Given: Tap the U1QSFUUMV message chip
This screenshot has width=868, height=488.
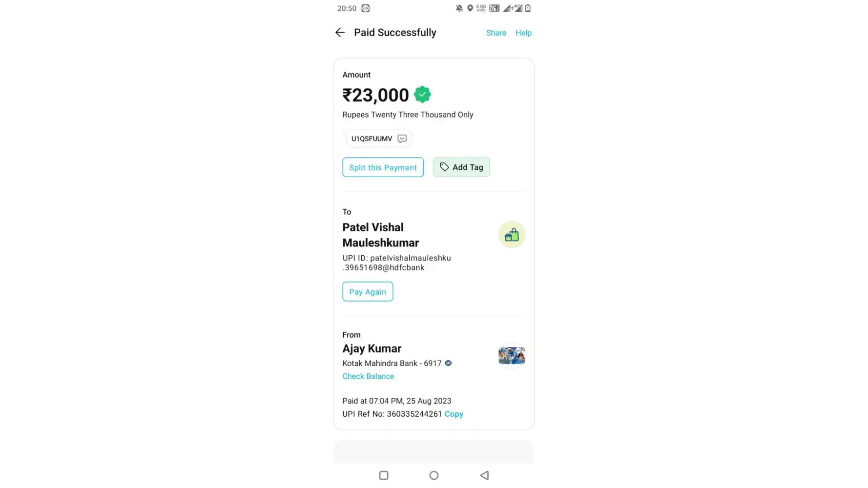Looking at the screenshot, I should [372, 139].
